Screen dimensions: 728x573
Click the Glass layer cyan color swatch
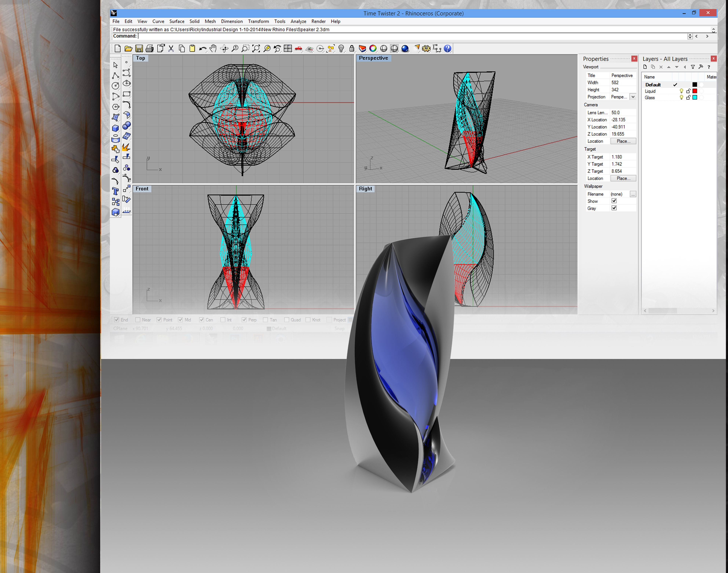pyautogui.click(x=695, y=97)
